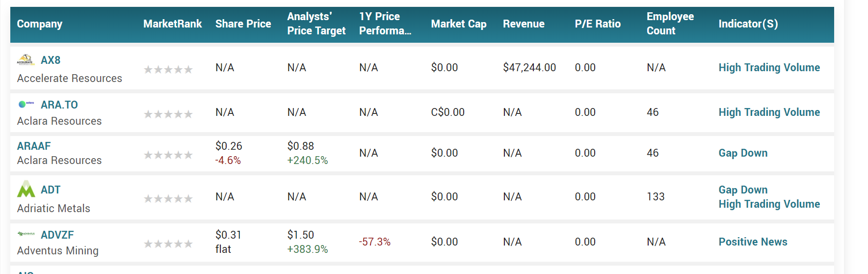The image size is (868, 274).
Task: Click the star rating for ARAAF
Action: pos(168,155)
